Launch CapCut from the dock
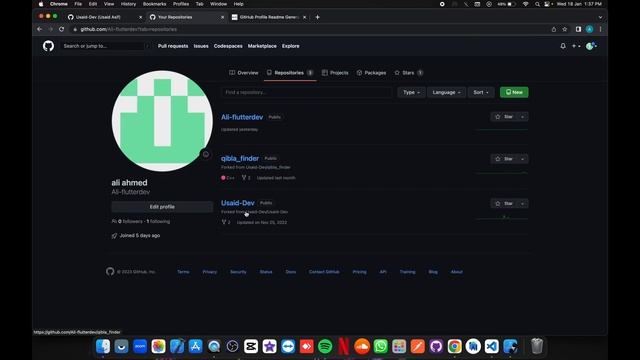This screenshot has height=360, width=640. click(251, 346)
